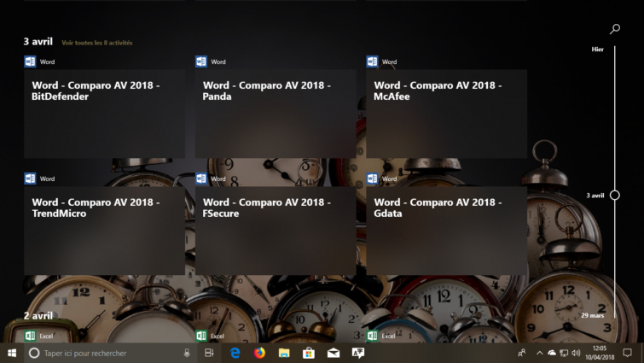The image size is (644, 363).
Task: Open the Windows Start menu
Action: (x=12, y=353)
